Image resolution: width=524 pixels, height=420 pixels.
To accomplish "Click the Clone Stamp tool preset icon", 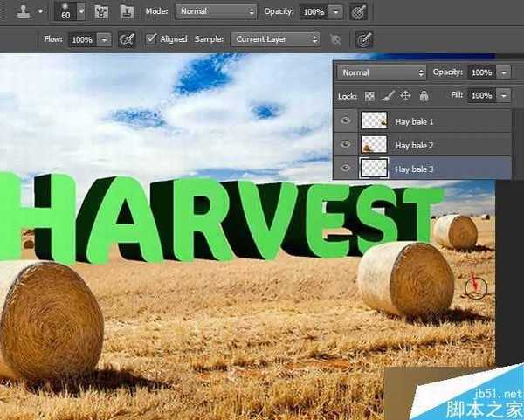I will [18, 12].
